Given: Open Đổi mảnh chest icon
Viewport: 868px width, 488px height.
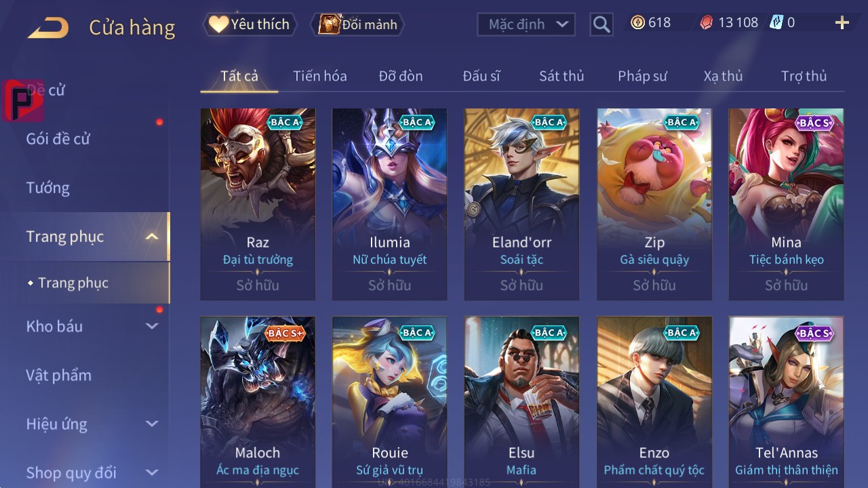Looking at the screenshot, I should click(x=330, y=24).
